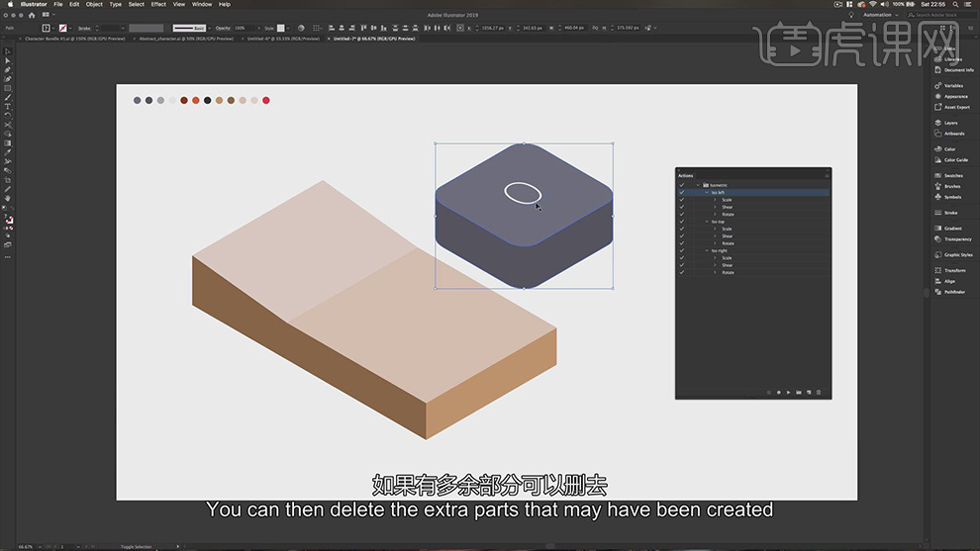The width and height of the screenshot is (980, 551).
Task: Expand Shear step under Iso top
Action: click(x=715, y=236)
